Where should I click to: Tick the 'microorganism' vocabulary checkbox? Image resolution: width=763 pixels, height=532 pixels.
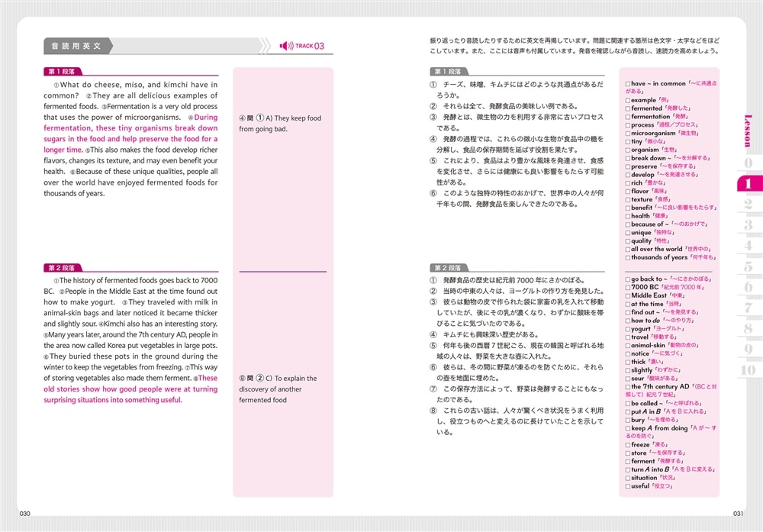627,134
